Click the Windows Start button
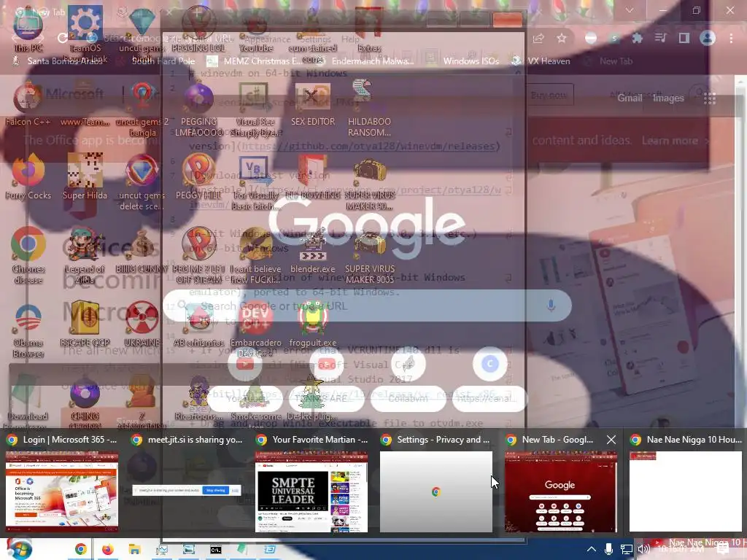Image resolution: width=747 pixels, height=560 pixels. 20,549
